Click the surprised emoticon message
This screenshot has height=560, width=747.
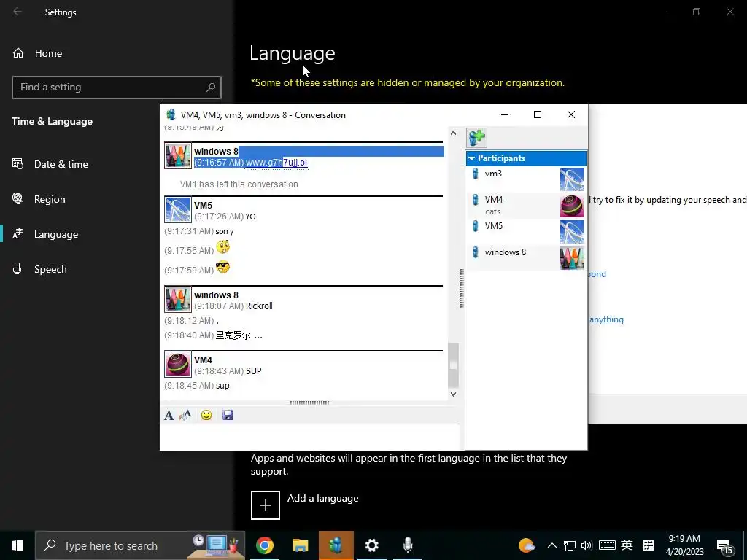point(222,246)
